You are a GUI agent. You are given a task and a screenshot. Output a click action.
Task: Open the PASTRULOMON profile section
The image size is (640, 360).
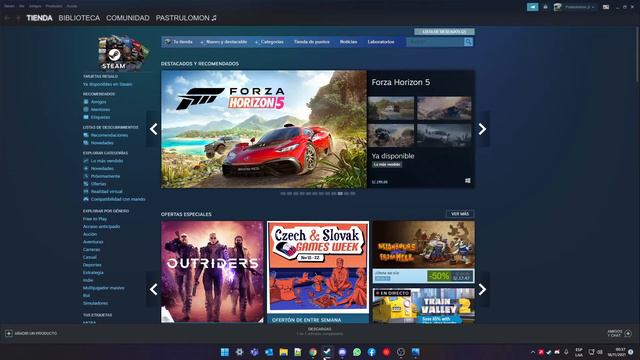[186, 18]
